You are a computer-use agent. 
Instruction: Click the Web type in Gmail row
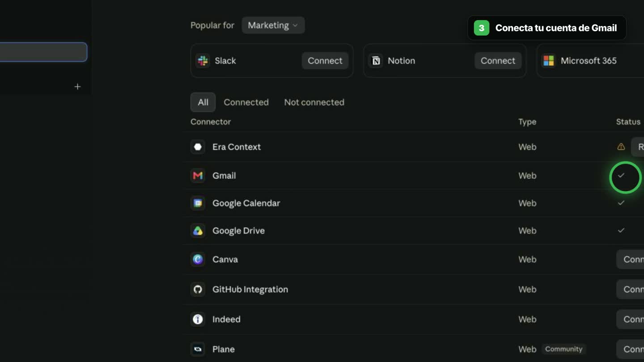tap(527, 176)
